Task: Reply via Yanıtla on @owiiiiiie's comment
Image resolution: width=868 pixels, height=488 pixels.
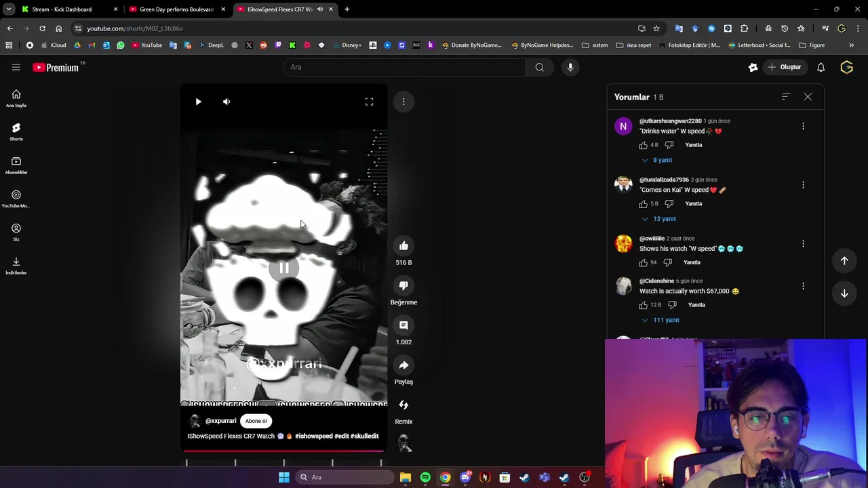Action: (692, 262)
